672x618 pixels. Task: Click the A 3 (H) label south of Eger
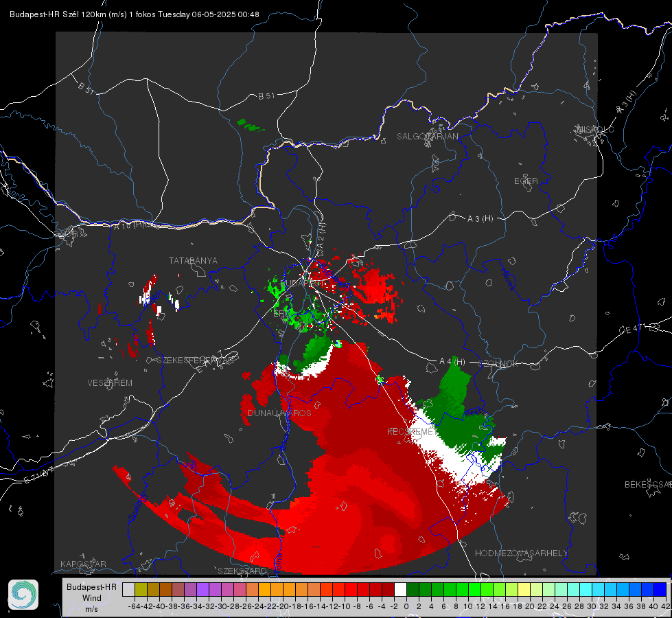coord(480,219)
